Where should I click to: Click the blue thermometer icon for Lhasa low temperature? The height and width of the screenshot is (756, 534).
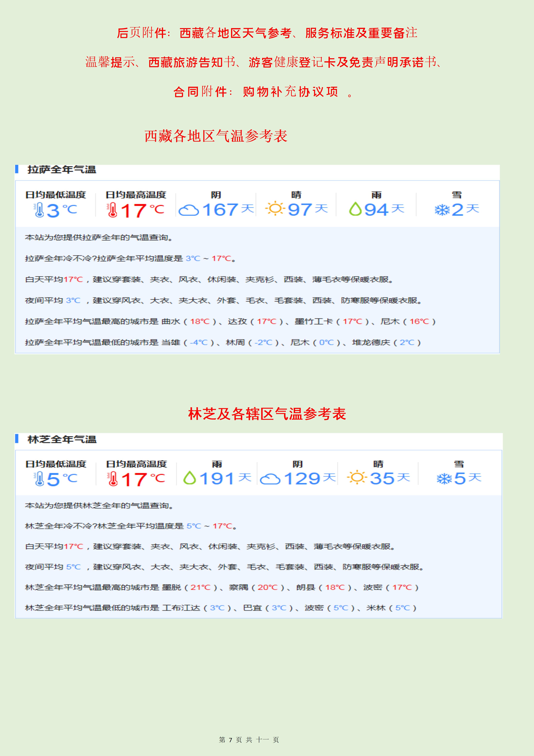[x=39, y=210]
